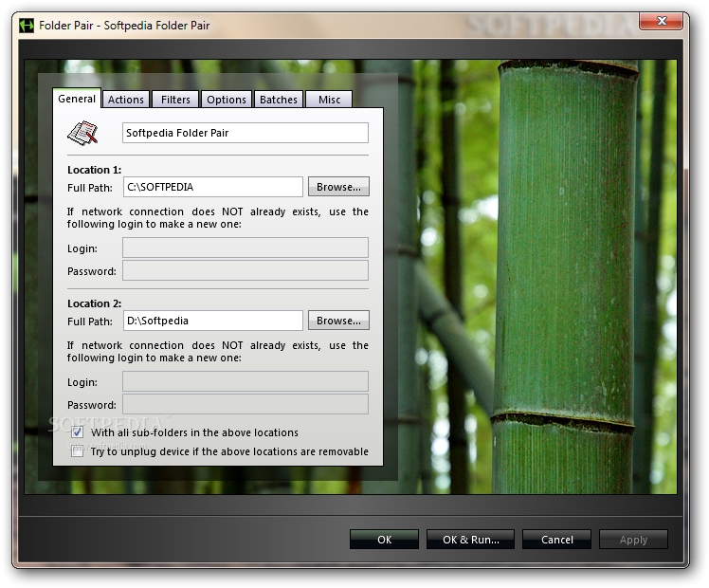Open the Filters tab
Image resolution: width=709 pixels, height=588 pixels.
coord(175,100)
